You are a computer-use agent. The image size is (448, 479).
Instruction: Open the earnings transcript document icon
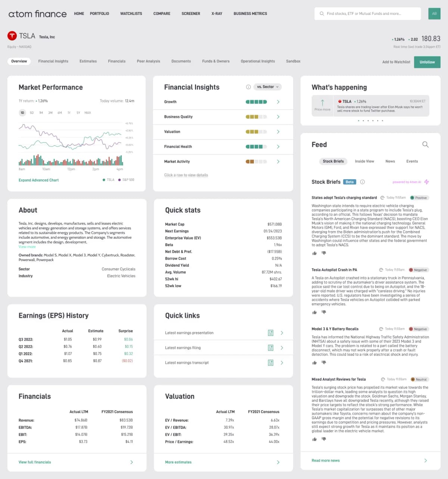tap(271, 363)
